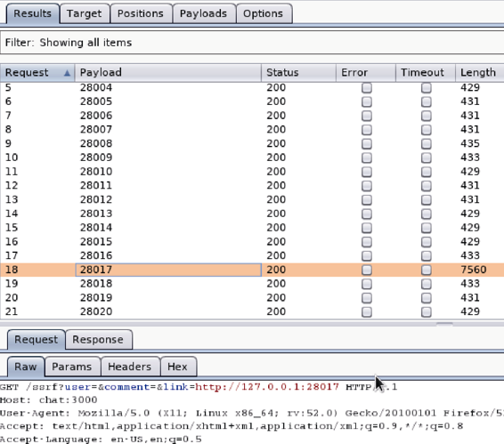Tick the Timeout checkbox for payload 28019
Screen dimensions: 504x444
pyautogui.click(x=427, y=298)
